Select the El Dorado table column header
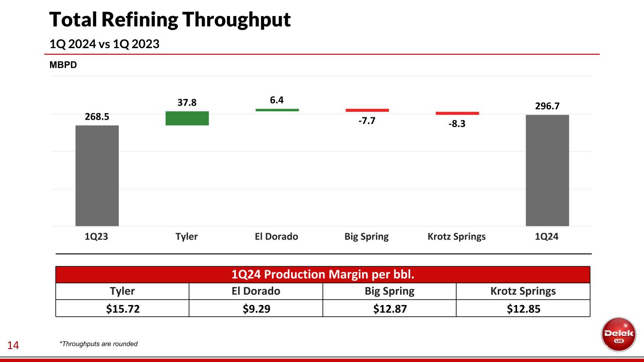644x362 pixels. pyautogui.click(x=255, y=291)
